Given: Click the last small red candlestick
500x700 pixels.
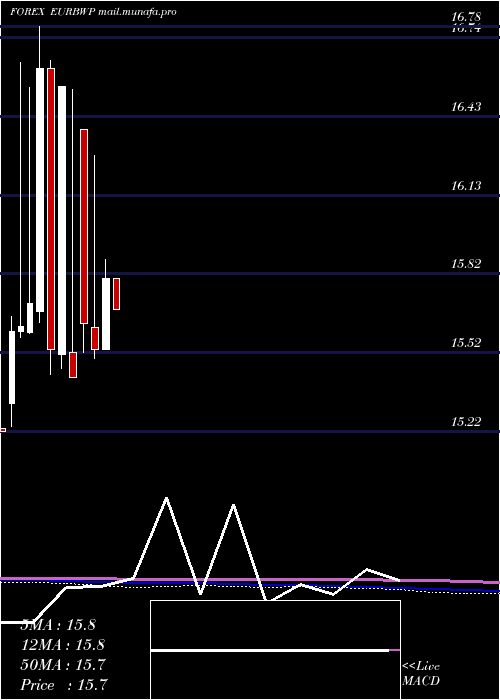Looking at the screenshot, I should click(117, 294).
